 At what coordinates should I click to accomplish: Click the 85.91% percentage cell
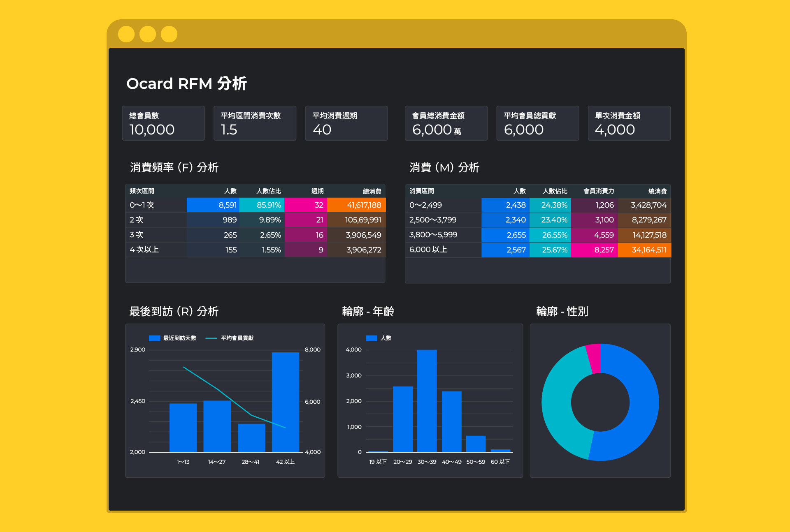(x=262, y=205)
